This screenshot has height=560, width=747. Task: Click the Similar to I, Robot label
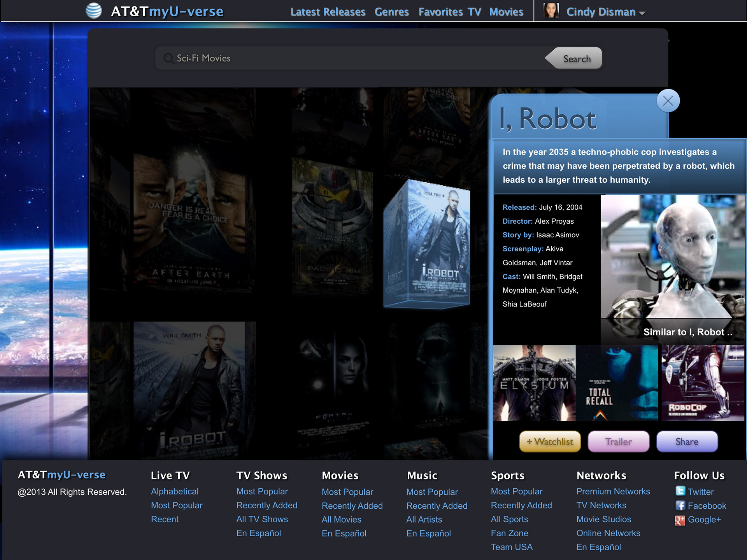tap(688, 332)
